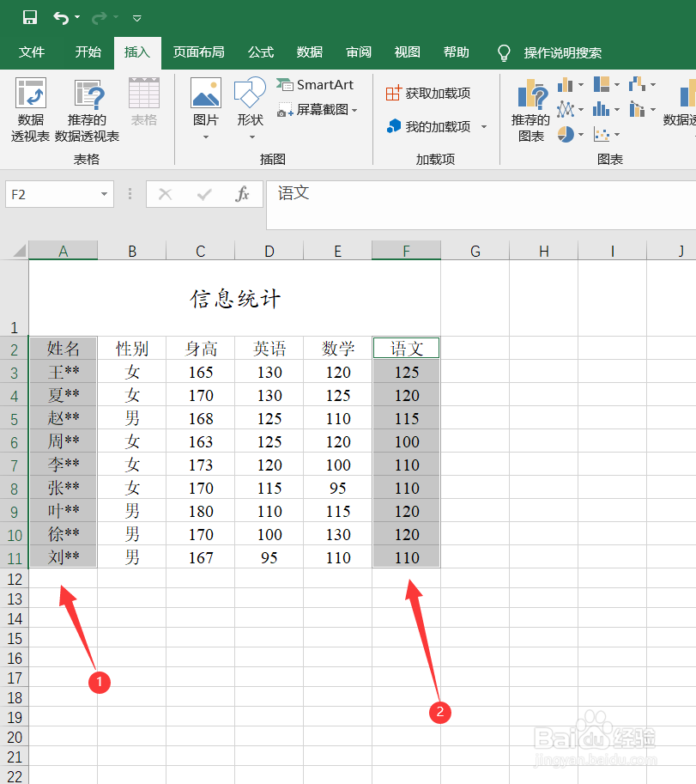The image size is (696, 784).
Task: Switch to the View (视图) tab
Action: tap(407, 52)
